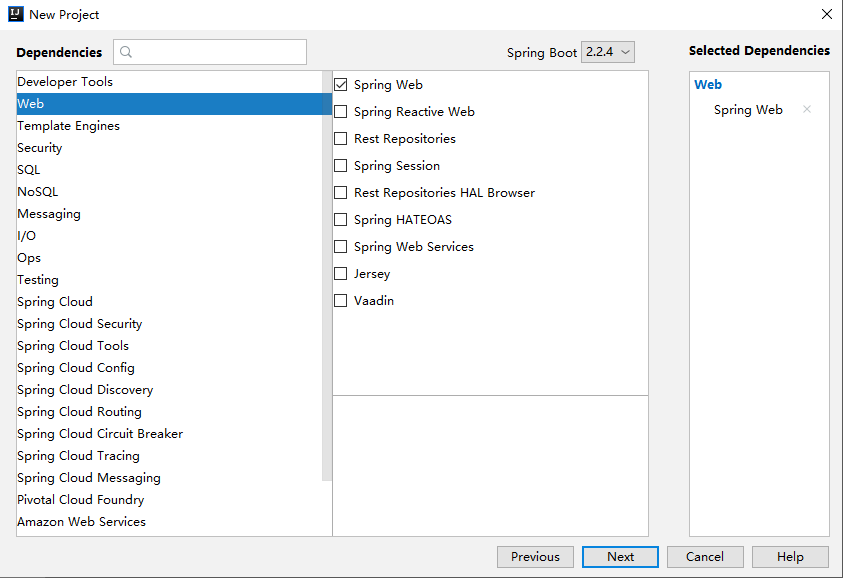Enable the Spring Reactive Web checkbox
This screenshot has height=578, width=843.
(x=340, y=111)
